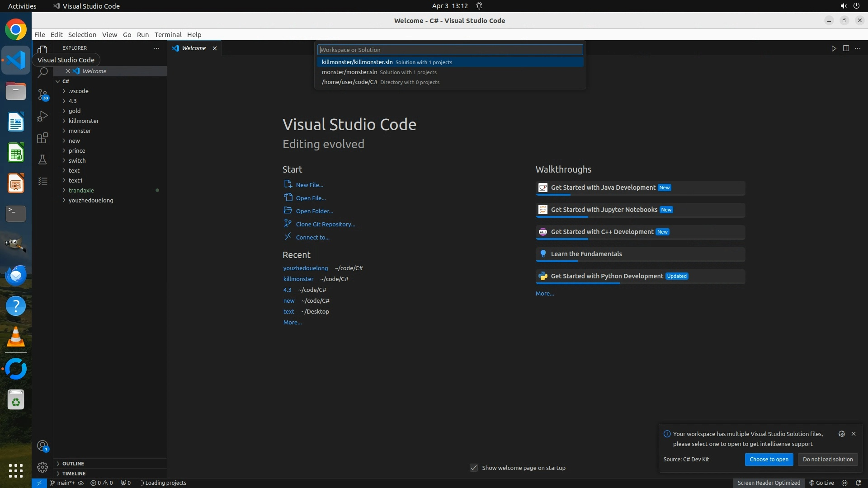Viewport: 868px width, 488px height.
Task: Expand the TIMELINE section
Action: click(x=74, y=474)
